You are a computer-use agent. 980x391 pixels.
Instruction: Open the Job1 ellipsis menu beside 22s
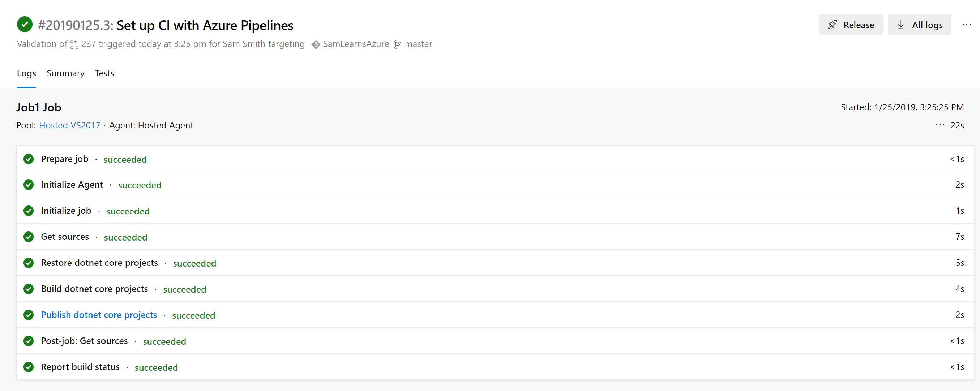click(x=940, y=125)
